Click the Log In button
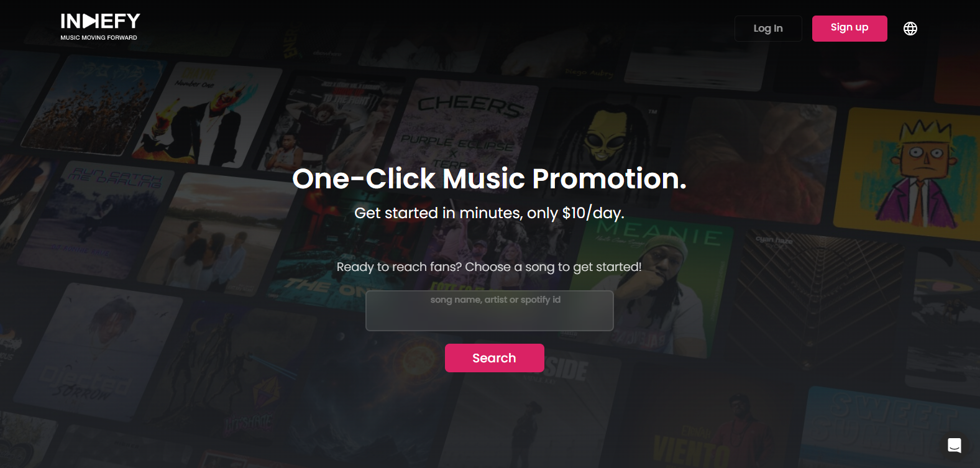 coord(768,29)
